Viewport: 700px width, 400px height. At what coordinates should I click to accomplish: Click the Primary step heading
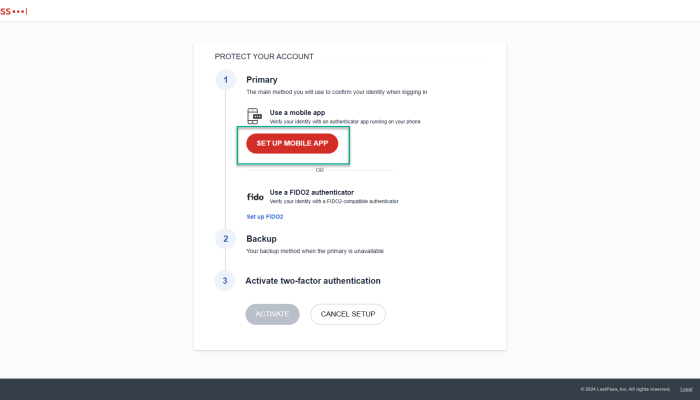pyautogui.click(x=262, y=80)
